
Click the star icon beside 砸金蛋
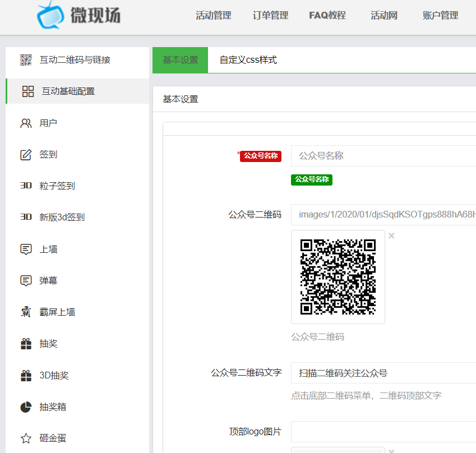pos(26,438)
